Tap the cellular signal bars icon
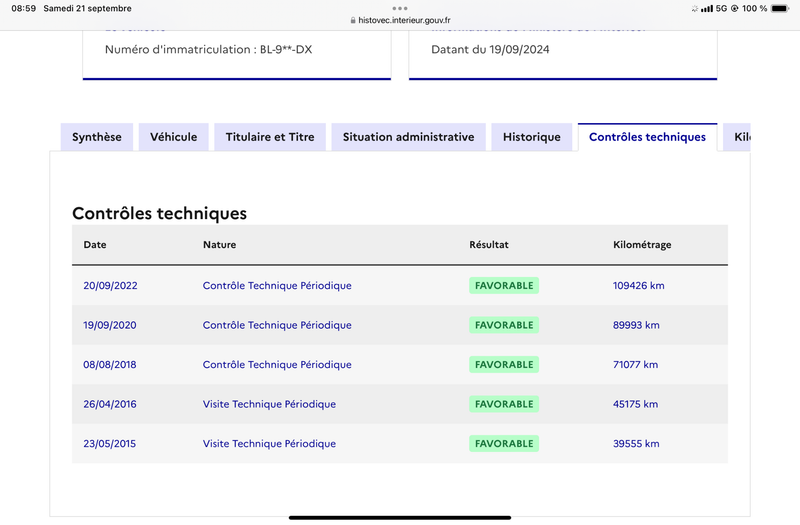Screen dimensions: 800x525 pyautogui.click(x=707, y=9)
